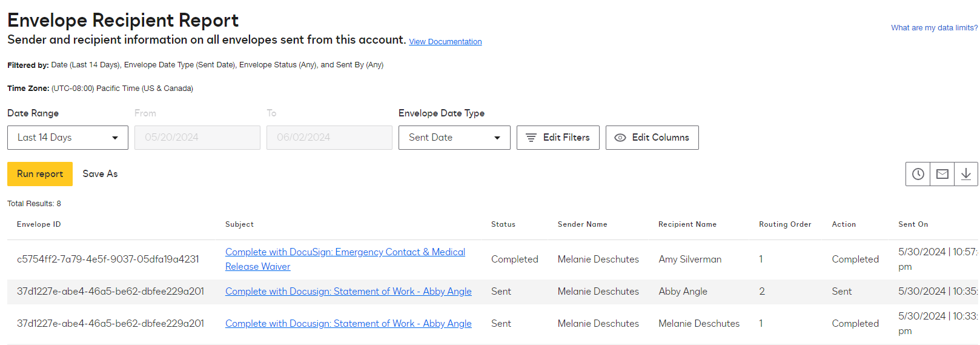Click Save As
Viewport: 980px width, 345px height.
point(100,174)
